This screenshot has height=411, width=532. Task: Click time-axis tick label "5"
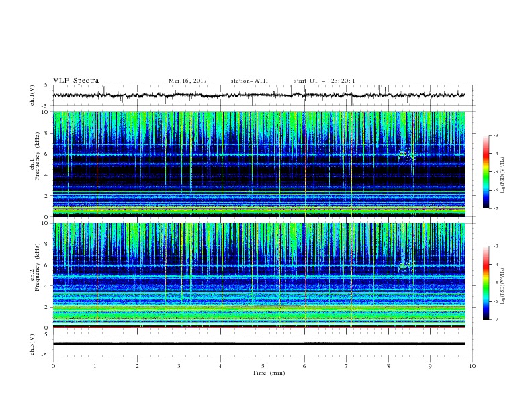pyautogui.click(x=263, y=366)
